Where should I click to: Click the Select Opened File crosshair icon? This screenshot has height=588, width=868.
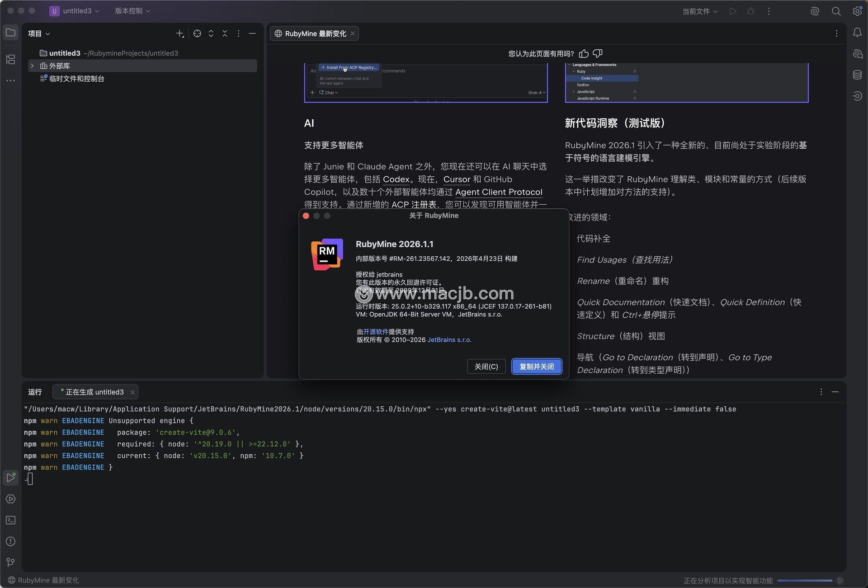[197, 33]
